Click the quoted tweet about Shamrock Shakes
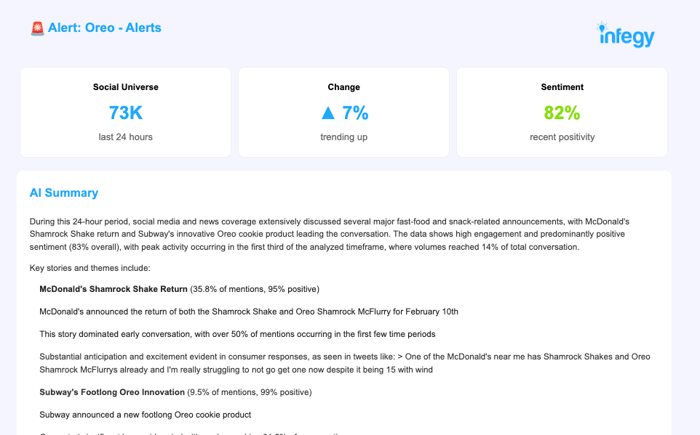This screenshot has width=700, height=435. pos(345,362)
